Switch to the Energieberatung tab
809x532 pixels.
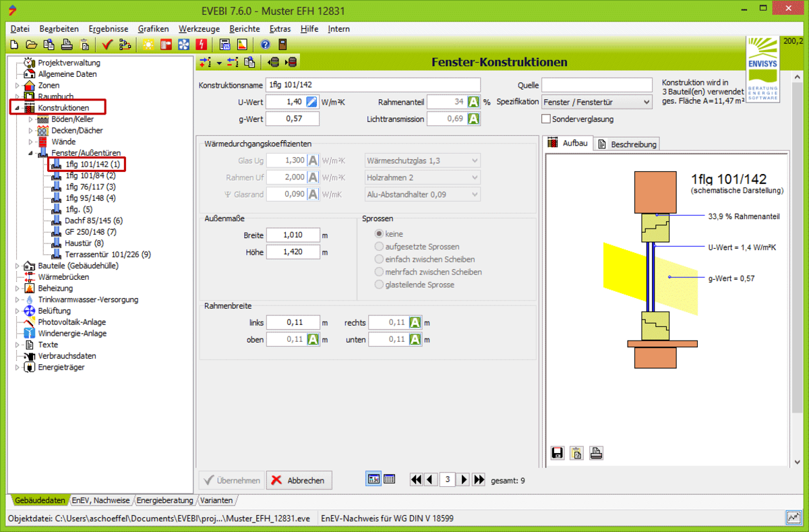click(x=164, y=500)
